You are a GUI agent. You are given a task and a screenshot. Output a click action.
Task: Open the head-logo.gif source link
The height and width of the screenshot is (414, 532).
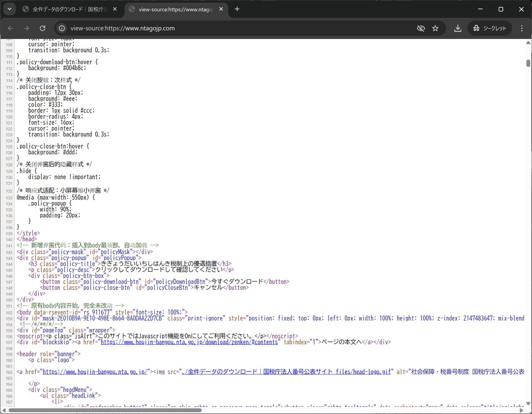287,371
